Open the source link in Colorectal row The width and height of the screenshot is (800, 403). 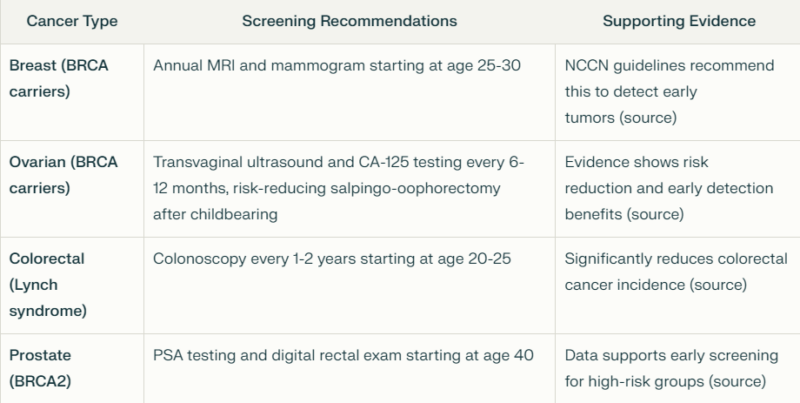(718, 285)
